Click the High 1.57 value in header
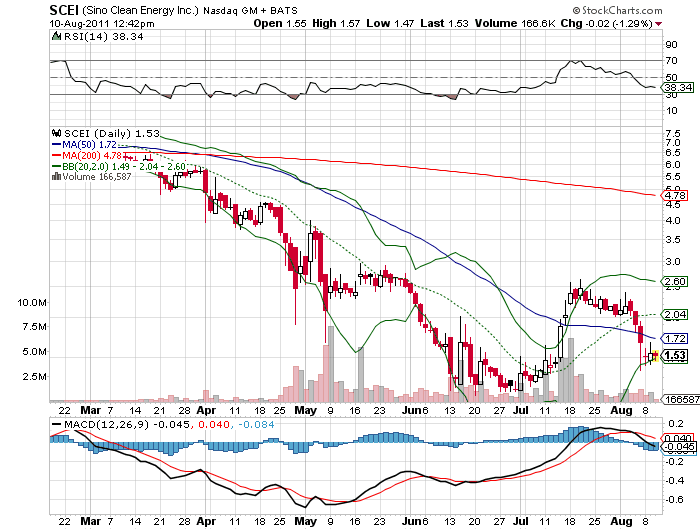Viewport: 700px width, 530px height. point(336,24)
